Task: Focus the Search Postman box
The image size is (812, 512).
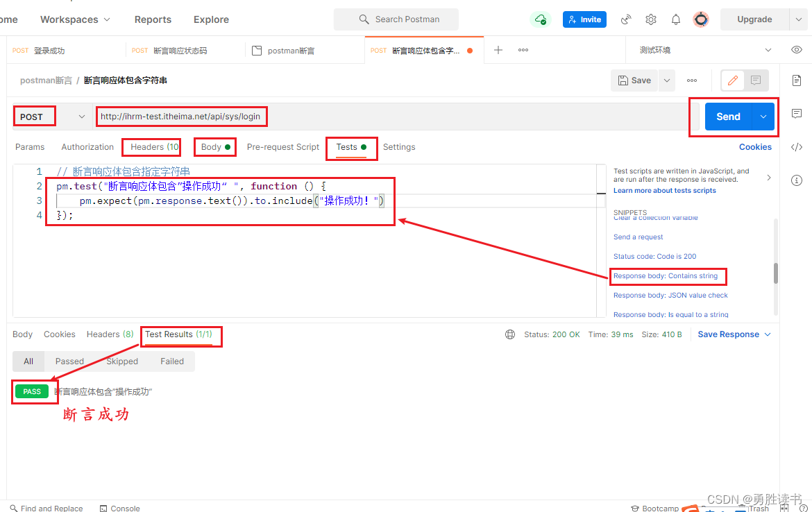Action: point(396,19)
